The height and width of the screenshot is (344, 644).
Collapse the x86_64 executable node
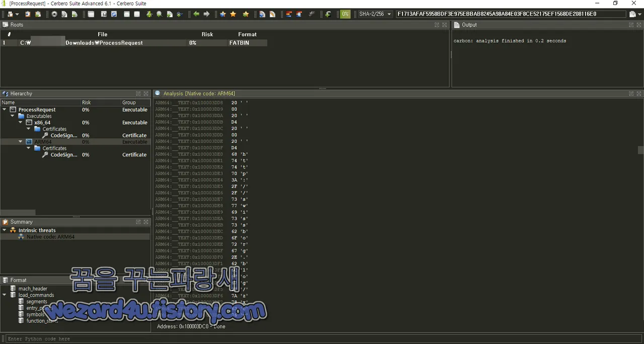pyautogui.click(x=21, y=123)
